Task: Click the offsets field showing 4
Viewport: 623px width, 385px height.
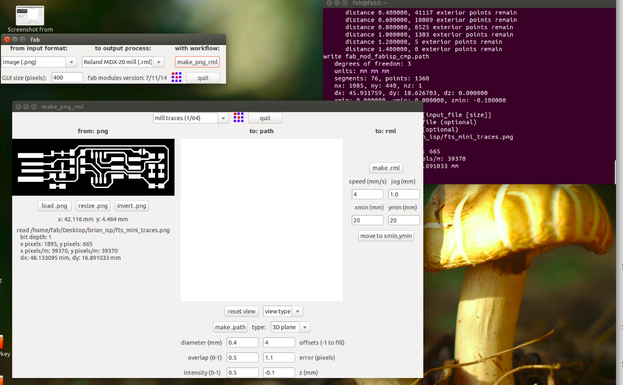Action: point(279,342)
